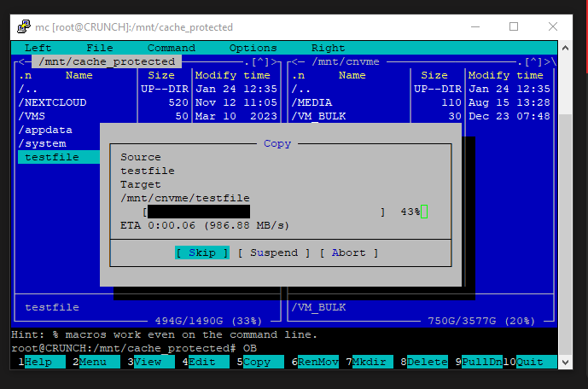
Task: Open right panel history list [^]
Action: pos(533,61)
